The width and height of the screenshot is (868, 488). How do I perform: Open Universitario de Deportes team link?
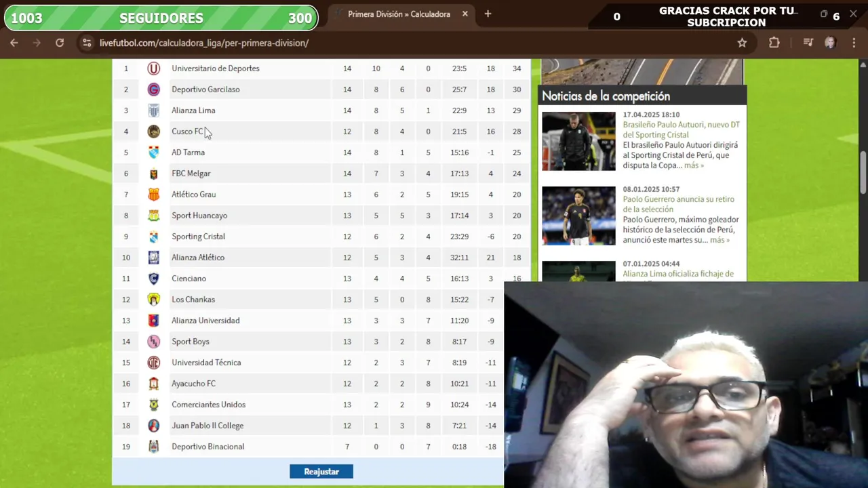[216, 68]
